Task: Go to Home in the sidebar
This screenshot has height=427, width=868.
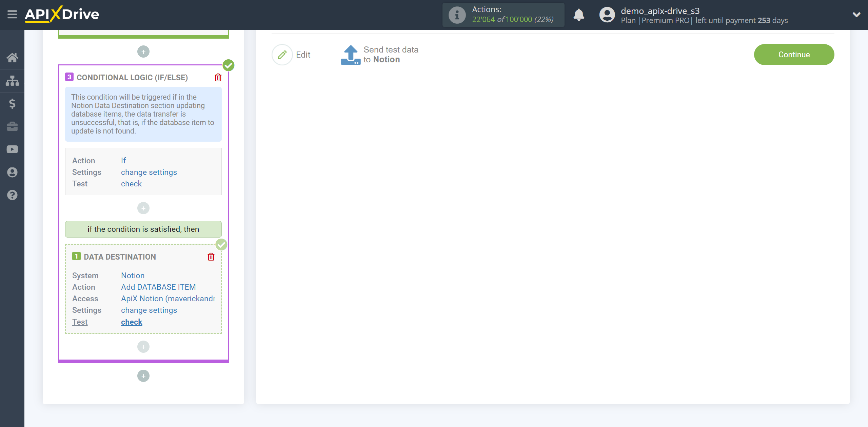Action: point(12,58)
